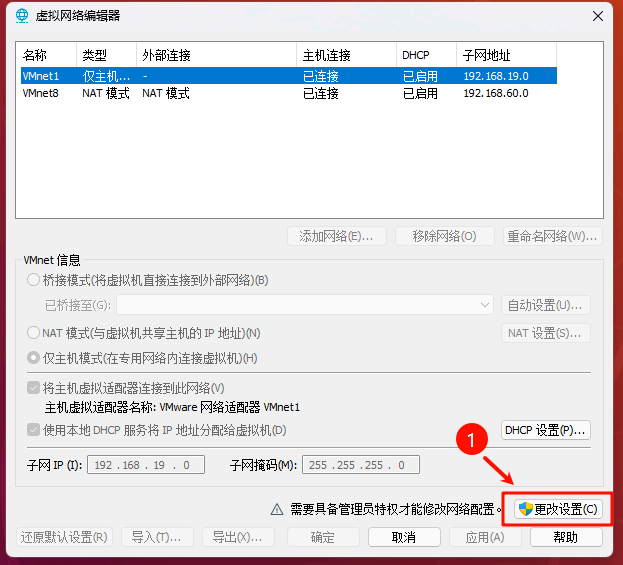Select the NAT 模式 radio button

tap(33, 333)
